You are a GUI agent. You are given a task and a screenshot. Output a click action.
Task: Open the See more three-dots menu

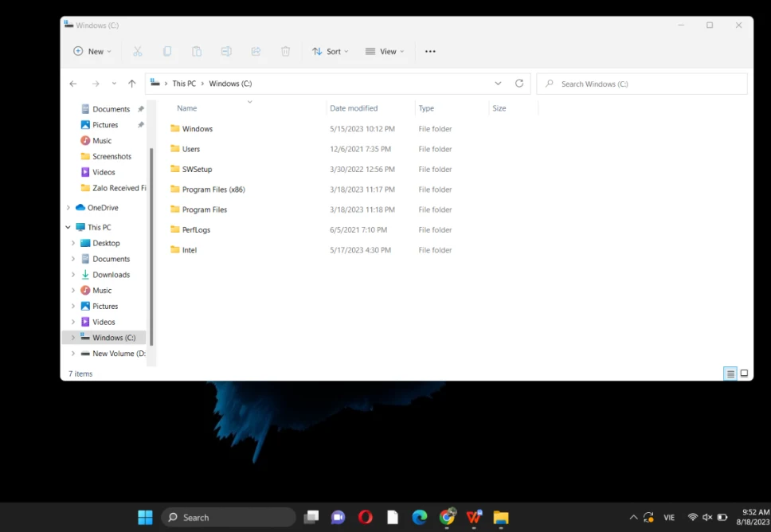[430, 51]
